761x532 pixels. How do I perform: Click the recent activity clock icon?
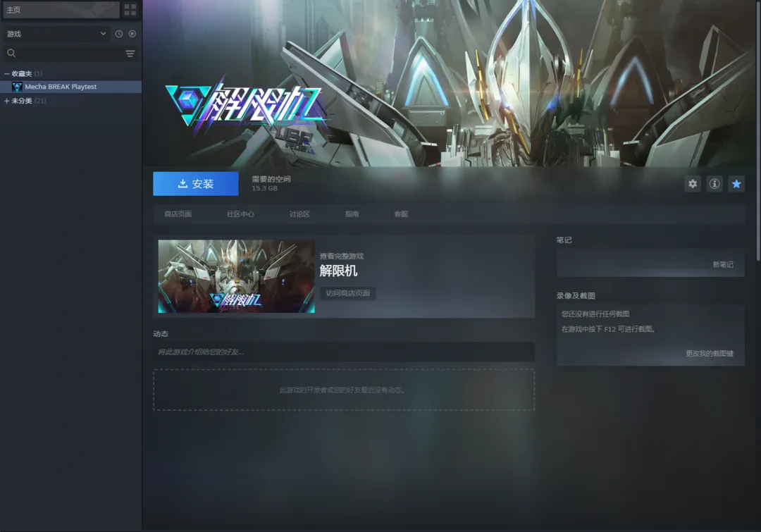[119, 34]
